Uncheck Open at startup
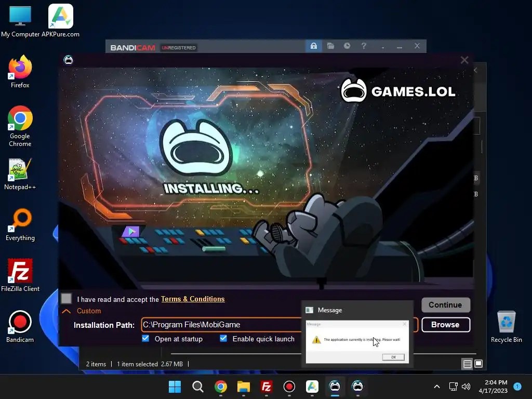This screenshot has height=399, width=532. (x=145, y=338)
